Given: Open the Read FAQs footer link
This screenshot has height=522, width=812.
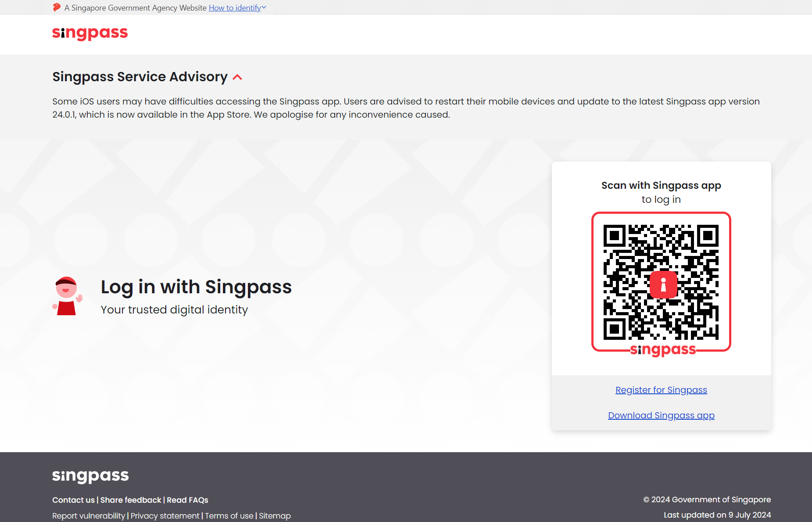Looking at the screenshot, I should pos(187,500).
